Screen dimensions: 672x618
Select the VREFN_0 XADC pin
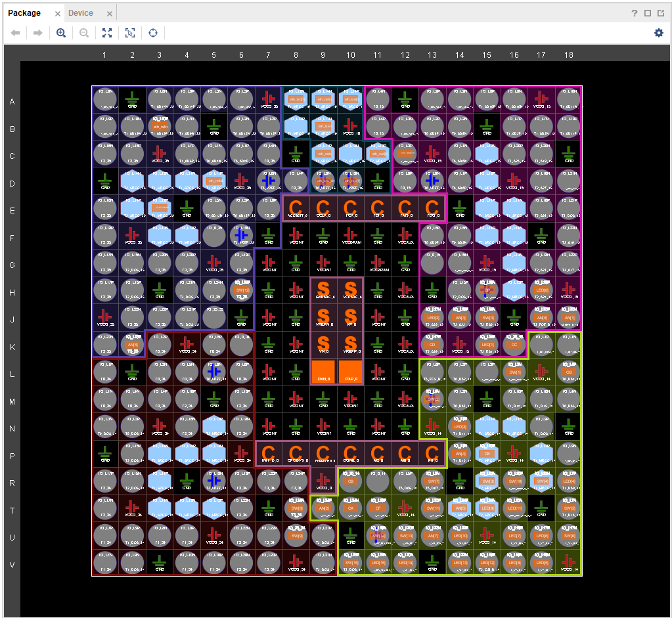click(323, 318)
